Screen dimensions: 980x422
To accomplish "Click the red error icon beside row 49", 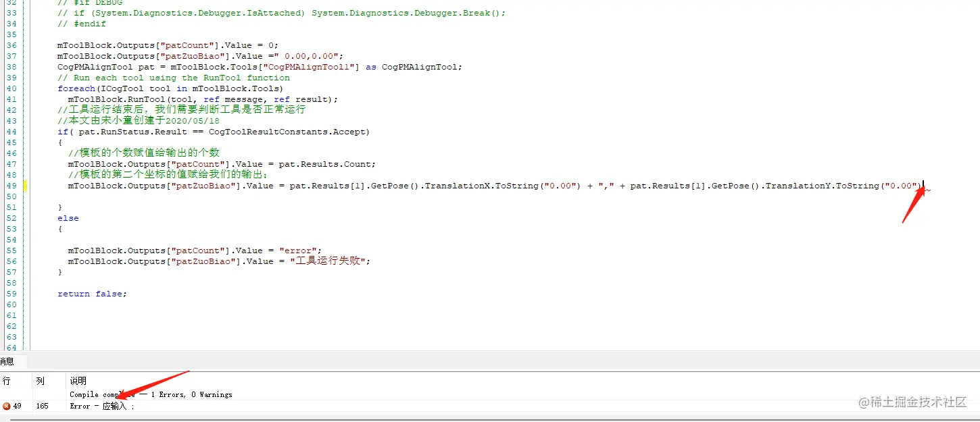I will click(x=7, y=406).
